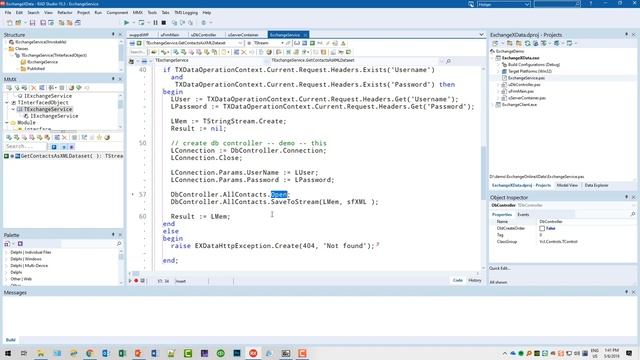Screen dimensions: 640x360
Task: Expand the Delphi | Individual Files palette category
Action: [x=6, y=252]
